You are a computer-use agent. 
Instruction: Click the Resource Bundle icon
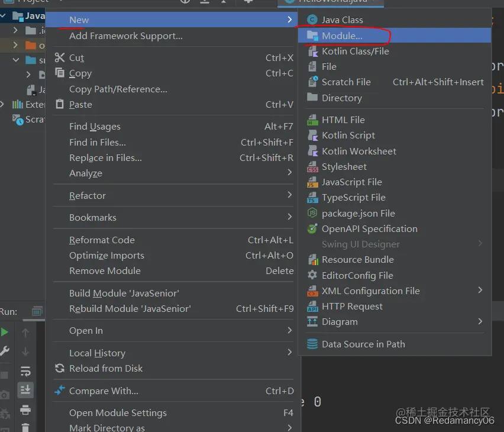pos(313,259)
